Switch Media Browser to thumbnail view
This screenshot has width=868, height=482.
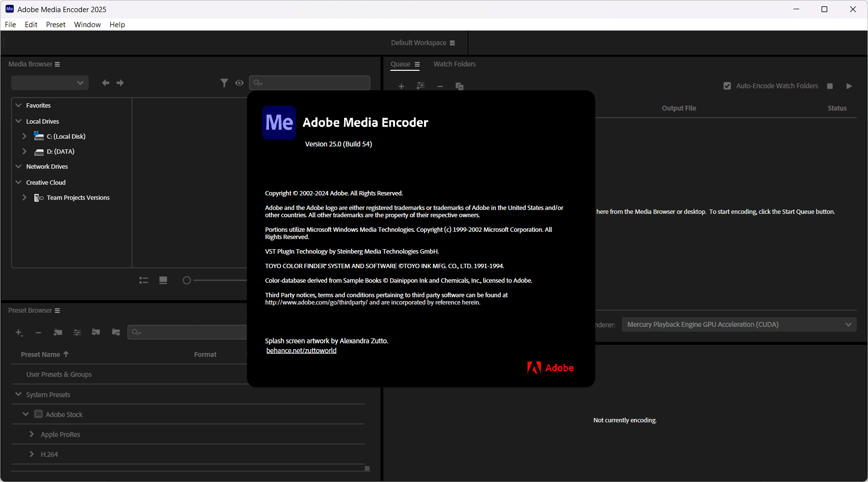pos(163,280)
